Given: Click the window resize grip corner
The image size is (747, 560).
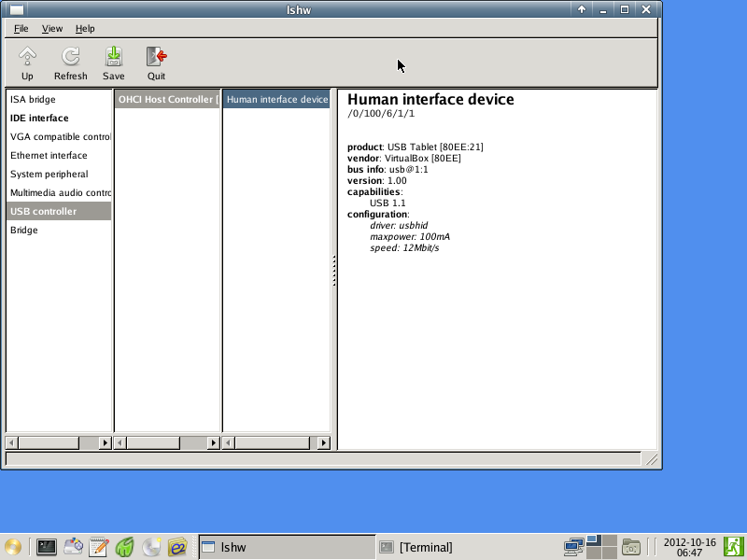Looking at the screenshot, I should (x=651, y=459).
